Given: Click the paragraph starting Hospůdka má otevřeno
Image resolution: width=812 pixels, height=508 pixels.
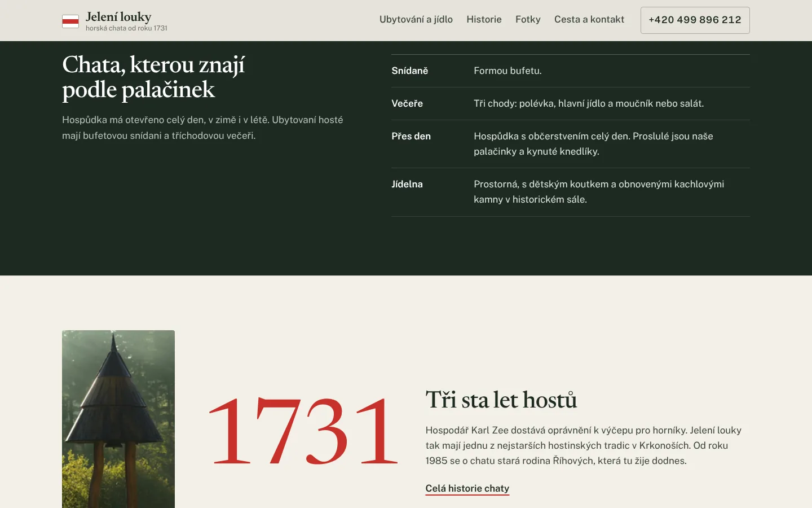Looking at the screenshot, I should point(202,128).
